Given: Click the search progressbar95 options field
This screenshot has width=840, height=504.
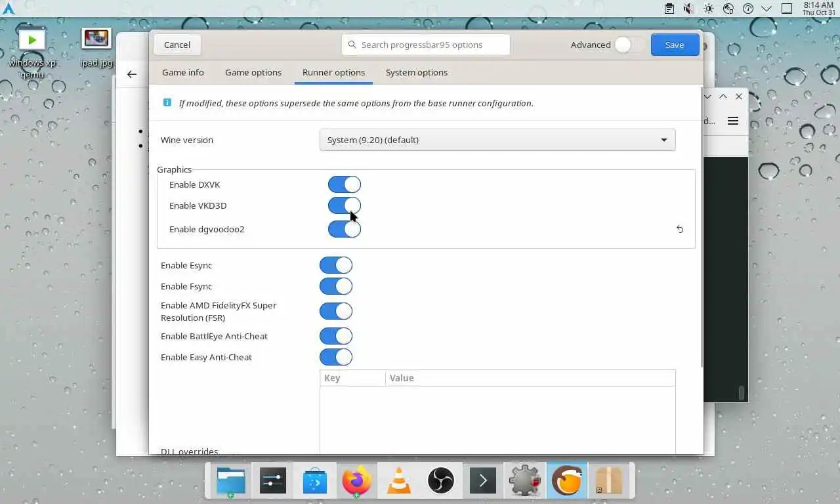Looking at the screenshot, I should click(426, 45).
